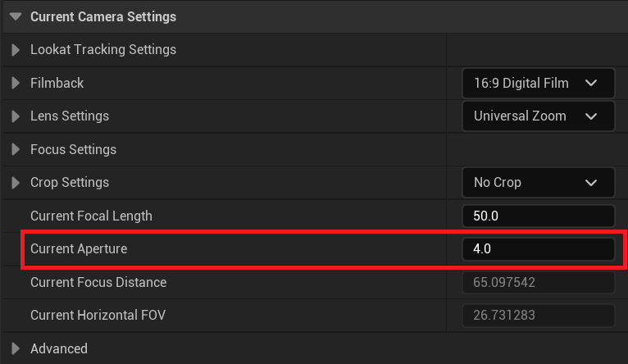Viewport: 628px width, 364px height.
Task: Expand the Focus Settings arrow
Action: pyautogui.click(x=16, y=149)
